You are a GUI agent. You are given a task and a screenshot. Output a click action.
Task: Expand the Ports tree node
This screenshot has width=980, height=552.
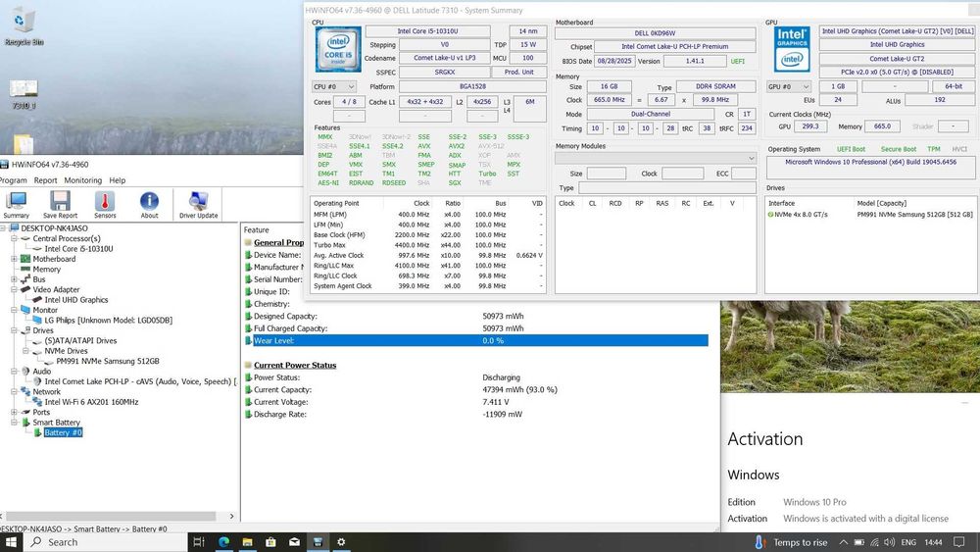point(14,412)
